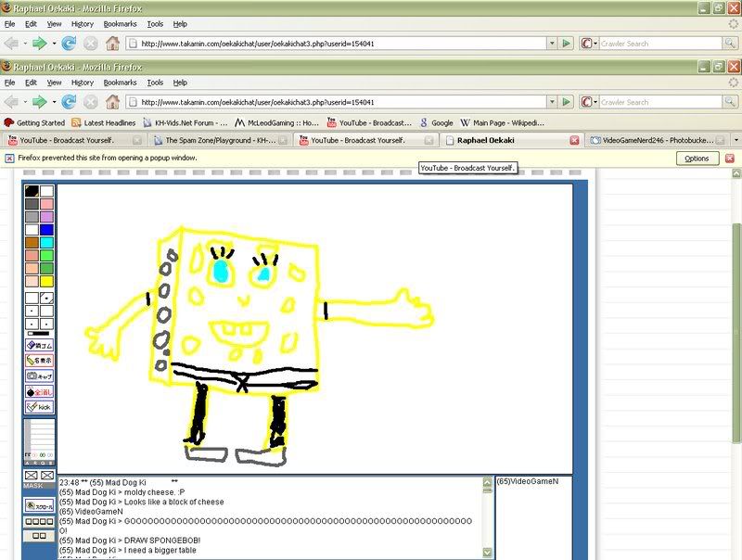Click the Options button on popup bar
The image size is (742, 560).
pos(697,159)
